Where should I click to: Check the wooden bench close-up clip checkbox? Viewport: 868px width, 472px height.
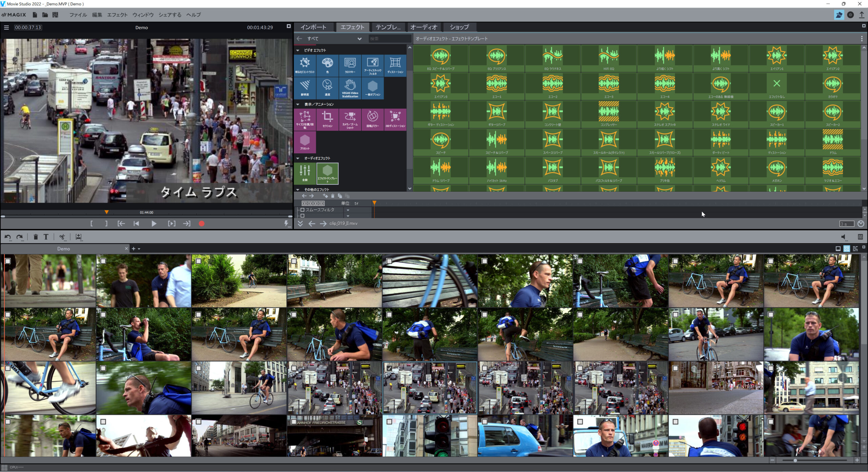pyautogui.click(x=389, y=261)
